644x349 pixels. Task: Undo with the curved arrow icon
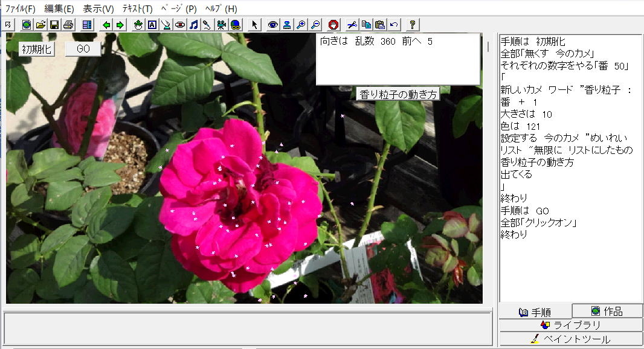394,25
